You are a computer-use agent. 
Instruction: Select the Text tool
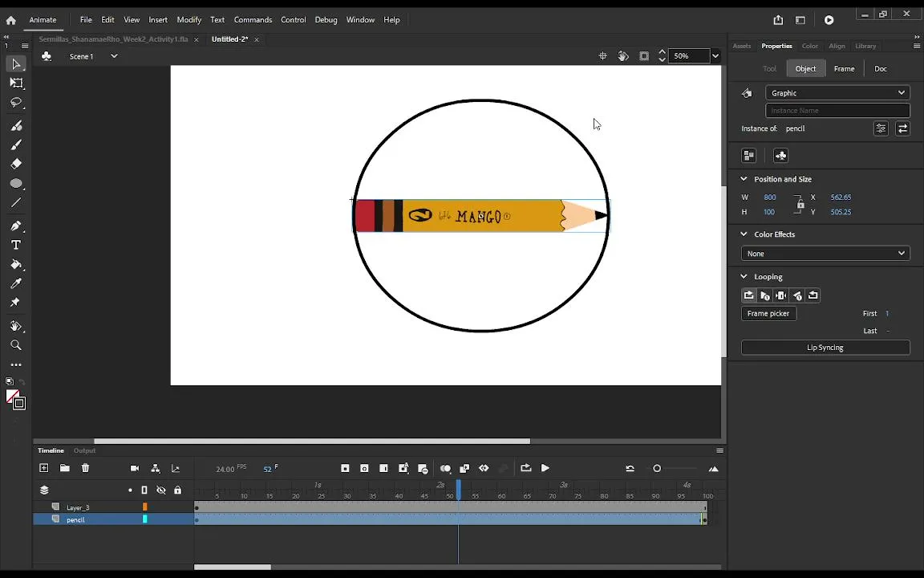pos(16,245)
